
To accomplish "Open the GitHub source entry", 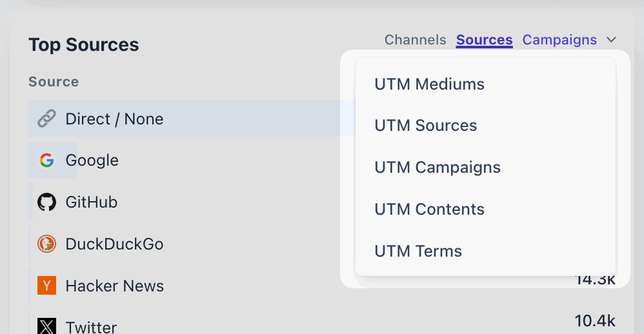I will pyautogui.click(x=92, y=202).
